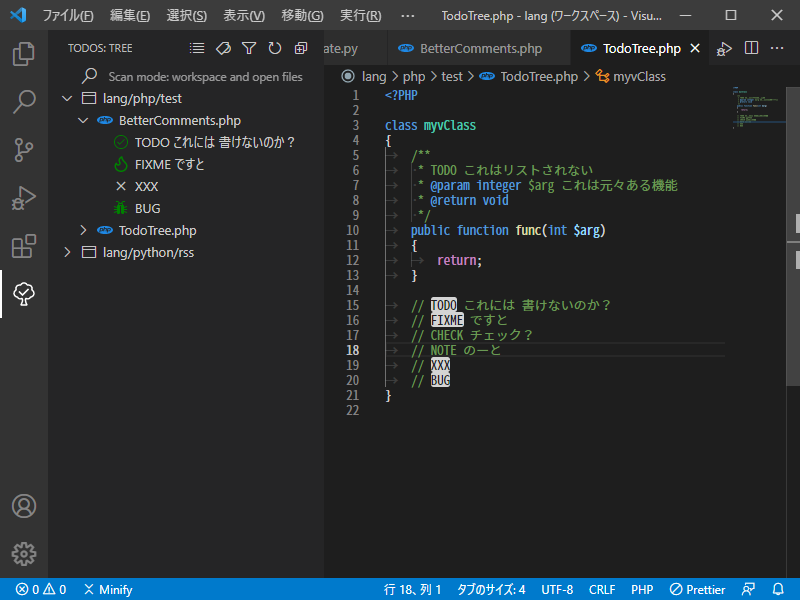The image size is (800, 600).
Task: Toggle group by tag in Todo Tree
Action: click(223, 48)
